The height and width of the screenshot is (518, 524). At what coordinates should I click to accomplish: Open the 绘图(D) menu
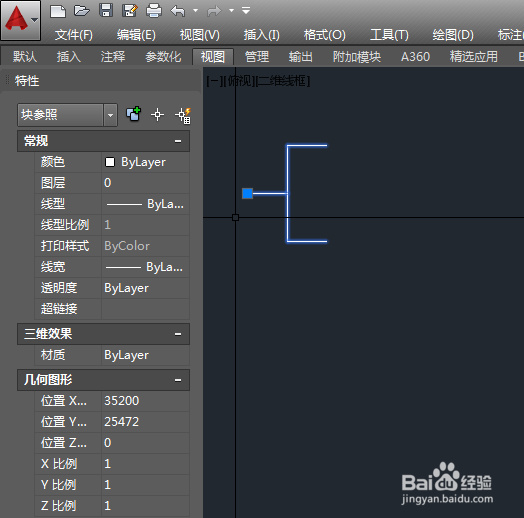pyautogui.click(x=453, y=35)
